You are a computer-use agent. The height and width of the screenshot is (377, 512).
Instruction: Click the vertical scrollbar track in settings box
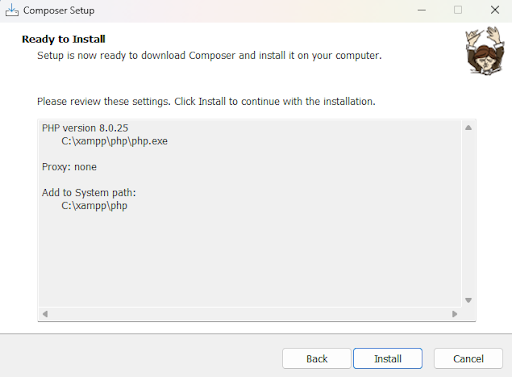[x=468, y=214]
